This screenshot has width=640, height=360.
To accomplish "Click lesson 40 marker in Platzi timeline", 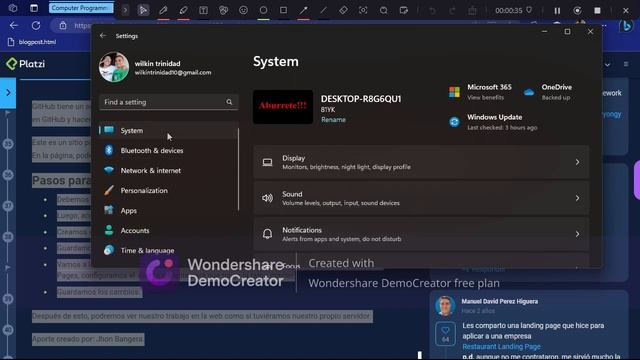I will [x=8, y=330].
